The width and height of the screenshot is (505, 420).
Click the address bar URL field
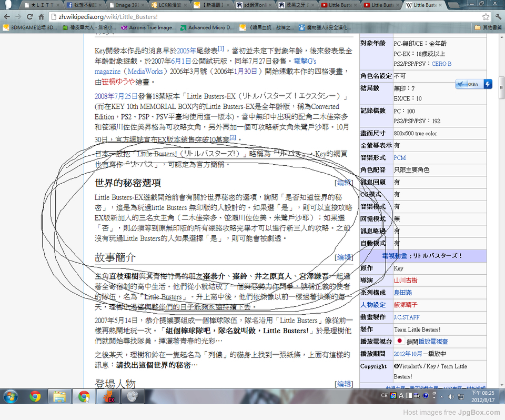[263, 17]
